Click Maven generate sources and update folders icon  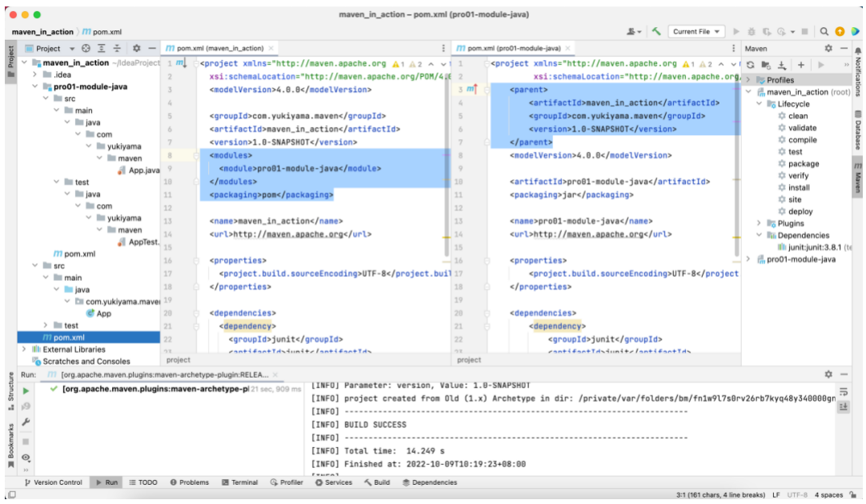click(766, 65)
